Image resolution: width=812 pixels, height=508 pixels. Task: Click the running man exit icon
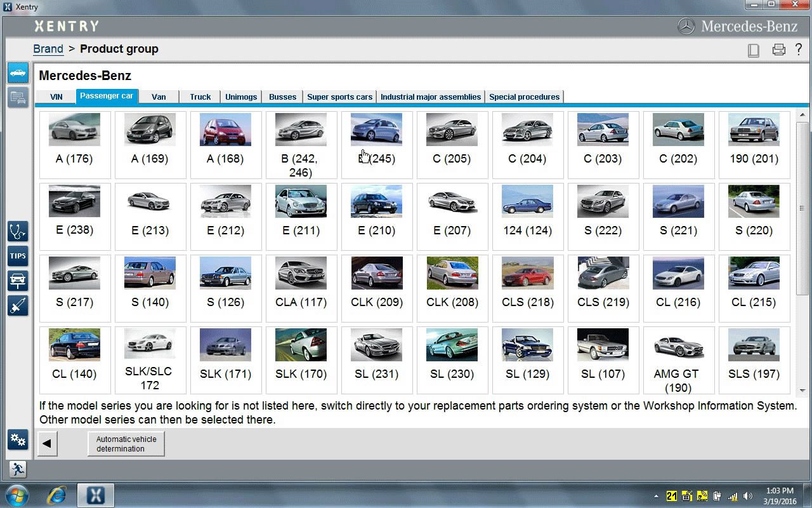click(18, 469)
